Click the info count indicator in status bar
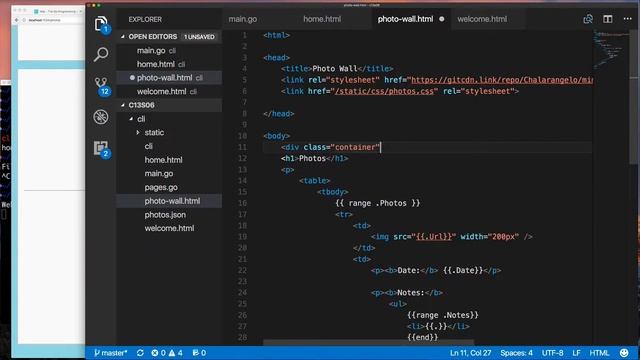The width and height of the screenshot is (640, 360). (x=199, y=353)
